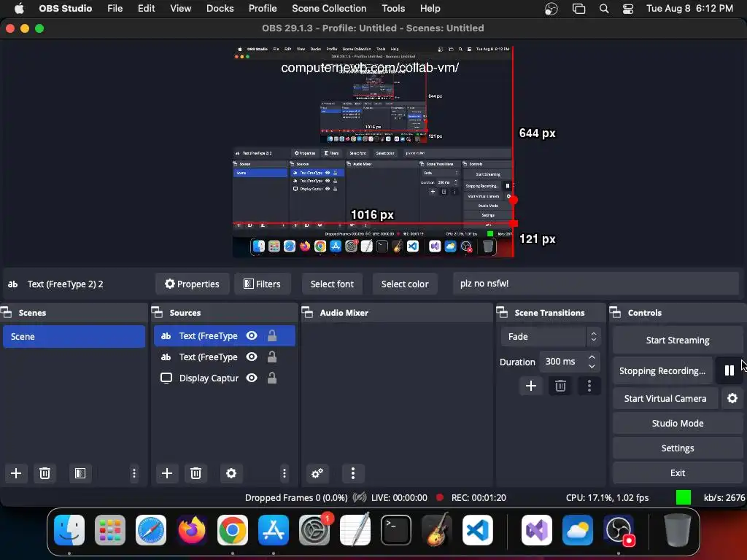This screenshot has width=747, height=560.
Task: Select the Display Capture source row
Action: tap(225, 378)
